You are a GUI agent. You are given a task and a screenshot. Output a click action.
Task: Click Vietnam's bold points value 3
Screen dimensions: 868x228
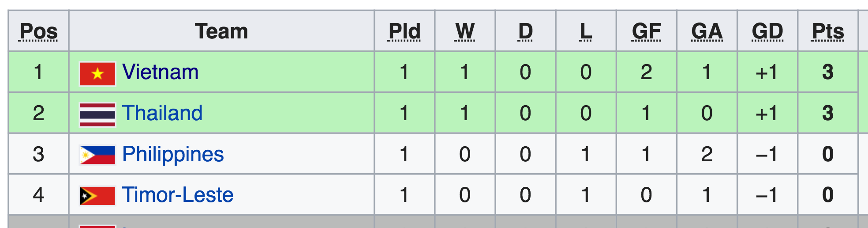coord(828,72)
